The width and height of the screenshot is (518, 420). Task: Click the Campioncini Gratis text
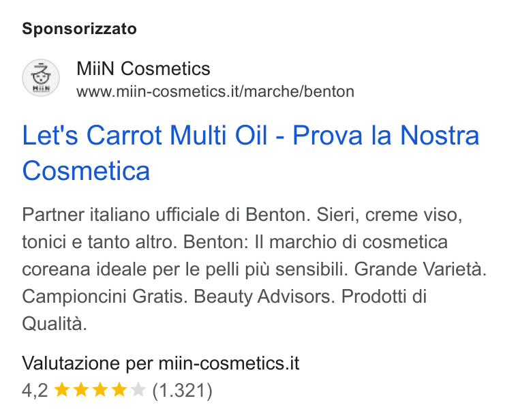[x=105, y=297]
